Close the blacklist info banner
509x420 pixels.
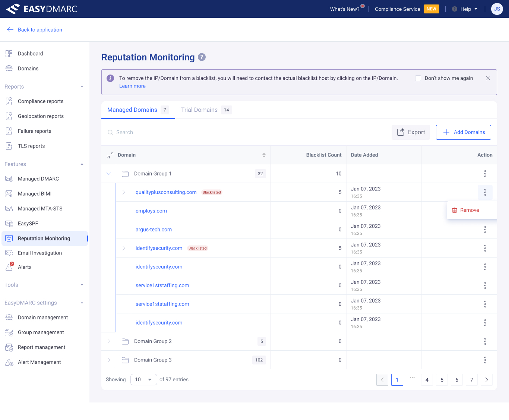coord(488,78)
